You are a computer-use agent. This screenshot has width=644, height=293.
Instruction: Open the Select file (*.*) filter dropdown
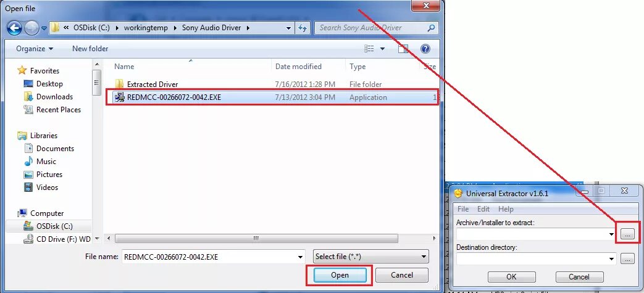click(371, 257)
